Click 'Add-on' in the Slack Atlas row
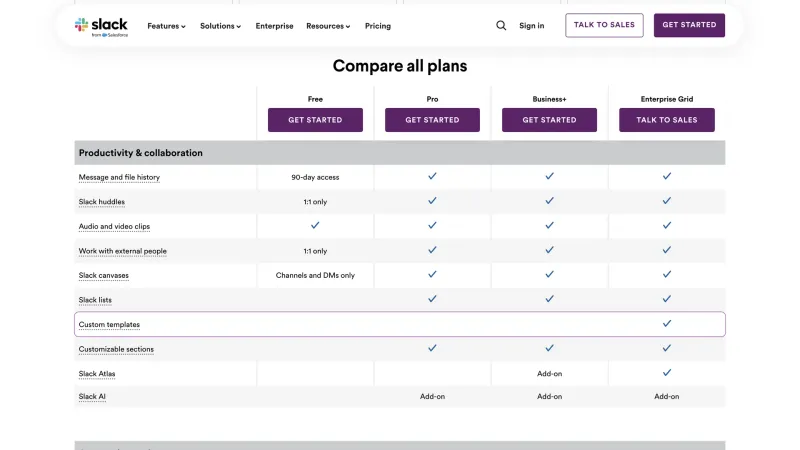This screenshot has width=800, height=450. coord(549,374)
